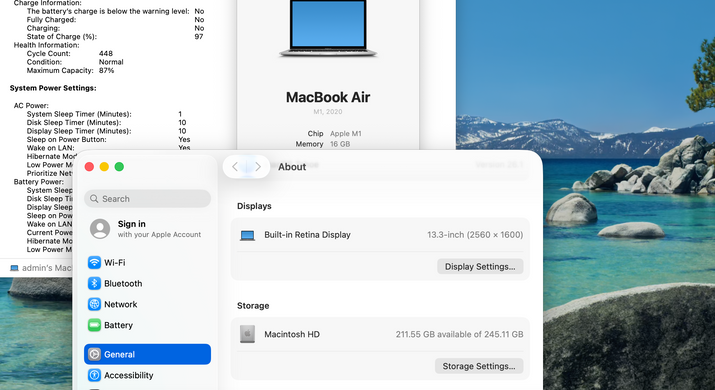
Task: Click 'MacBook Air' title in About This Mac
Action: click(x=328, y=97)
